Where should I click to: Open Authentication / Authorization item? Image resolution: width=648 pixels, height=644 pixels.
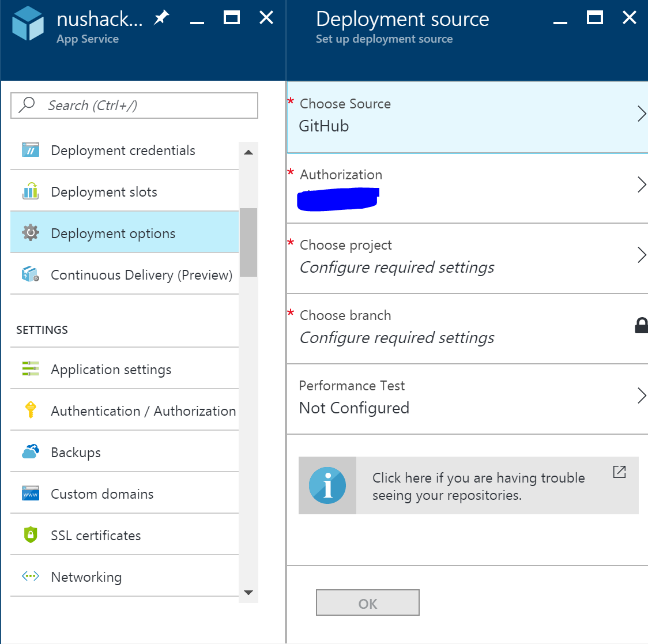coord(125,409)
